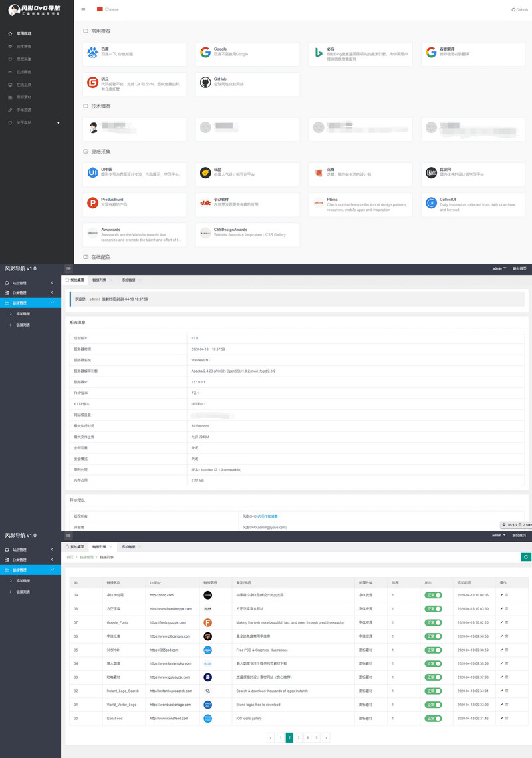Open the 码云 Gitee card

(135, 84)
